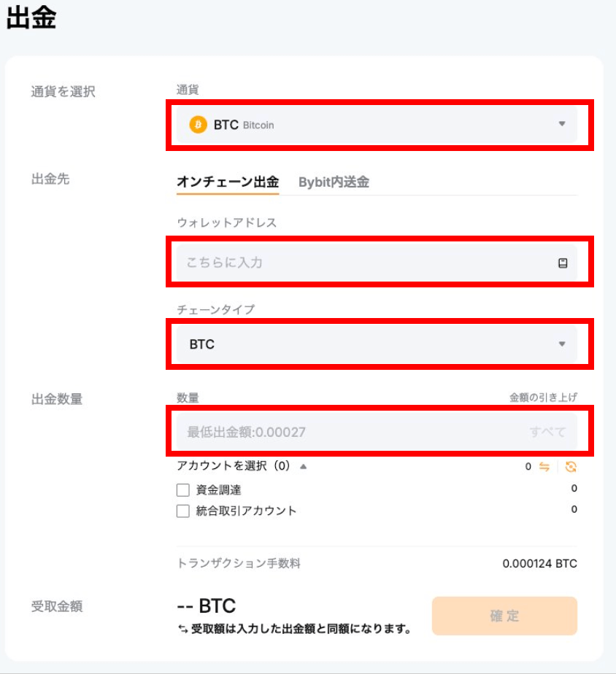Click the 確定 confirm button
This screenshot has width=616, height=674.
pos(504,616)
